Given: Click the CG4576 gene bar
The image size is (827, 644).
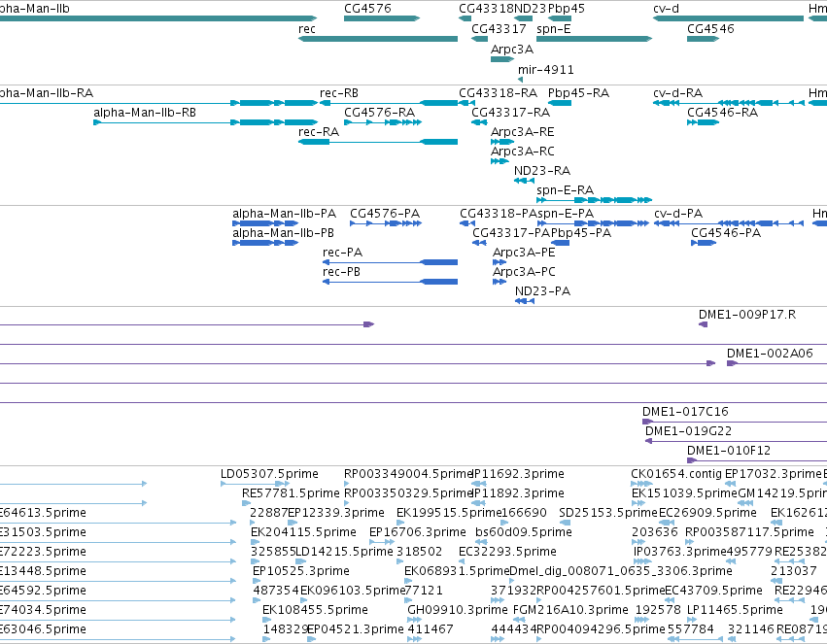Looking at the screenshot, I should pyautogui.click(x=382, y=18).
